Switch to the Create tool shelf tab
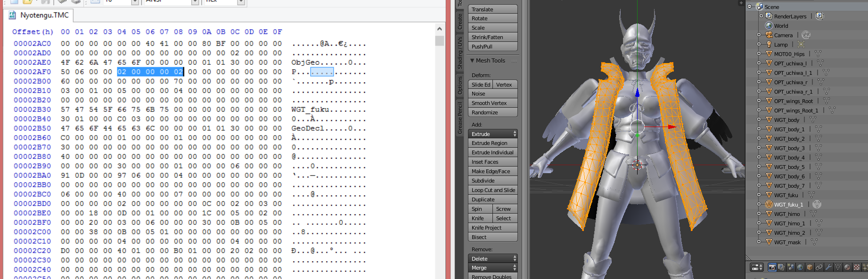 [460, 22]
